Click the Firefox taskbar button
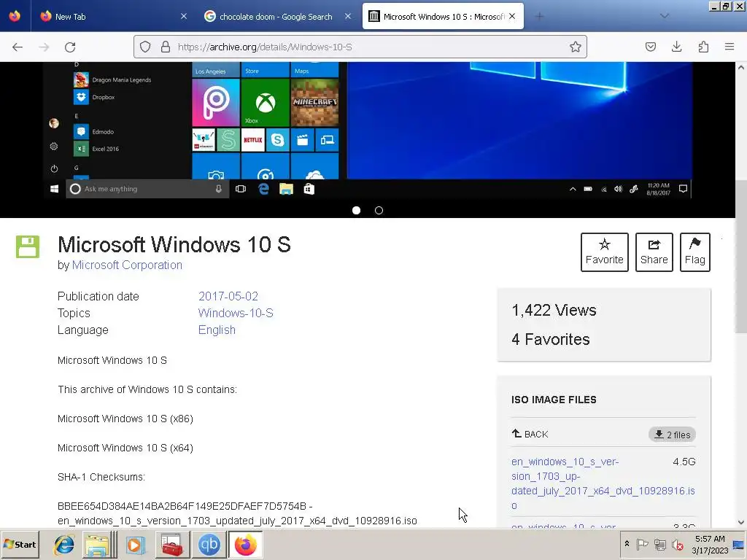Screen dimensions: 747x560 point(245,544)
